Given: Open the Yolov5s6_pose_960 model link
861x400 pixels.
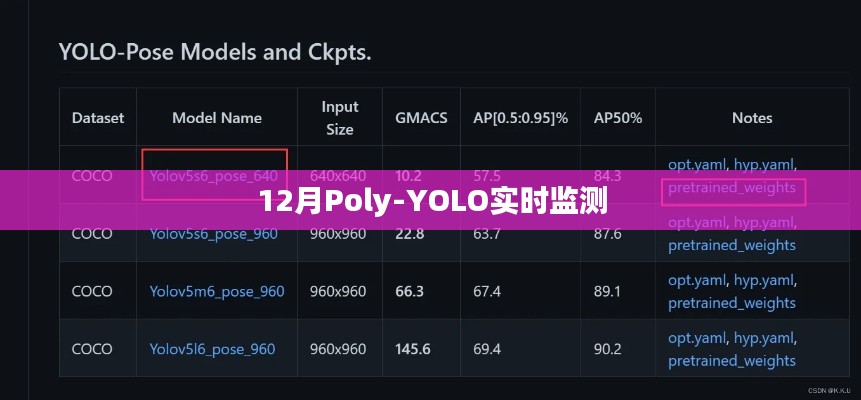Looking at the screenshot, I should (212, 234).
